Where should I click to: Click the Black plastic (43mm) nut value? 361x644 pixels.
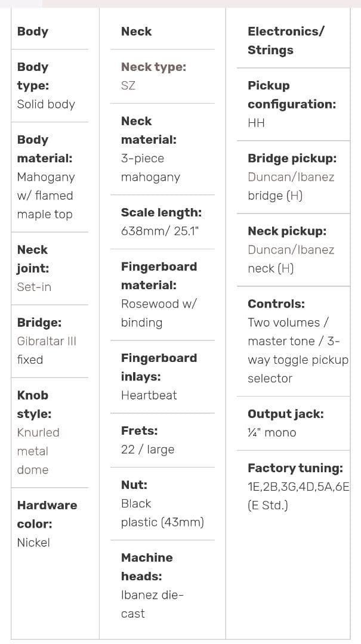click(162, 513)
